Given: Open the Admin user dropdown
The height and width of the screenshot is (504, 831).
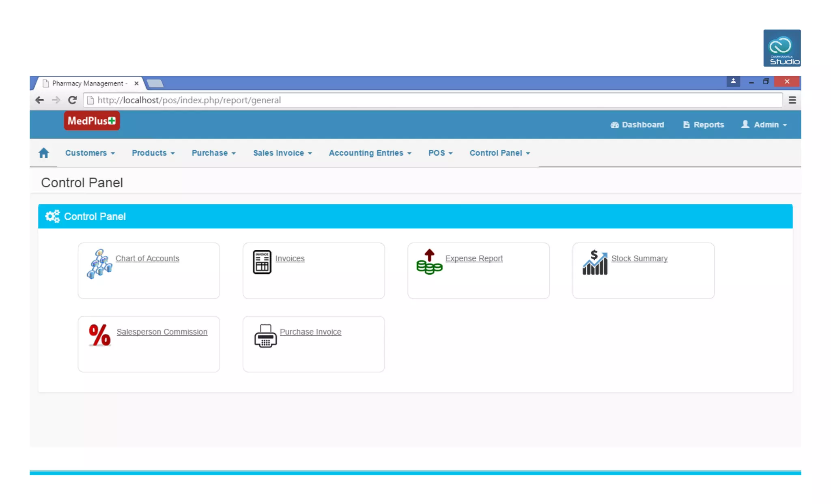Looking at the screenshot, I should (764, 124).
